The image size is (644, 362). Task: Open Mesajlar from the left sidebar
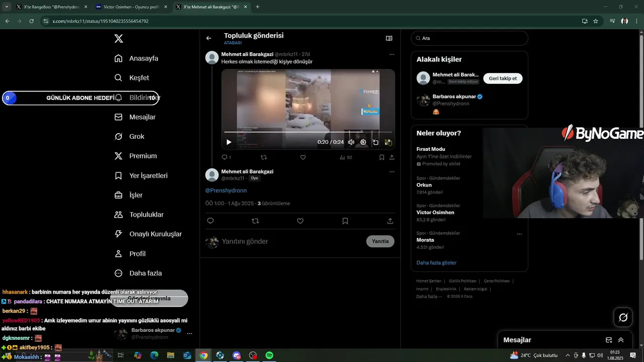[135, 117]
